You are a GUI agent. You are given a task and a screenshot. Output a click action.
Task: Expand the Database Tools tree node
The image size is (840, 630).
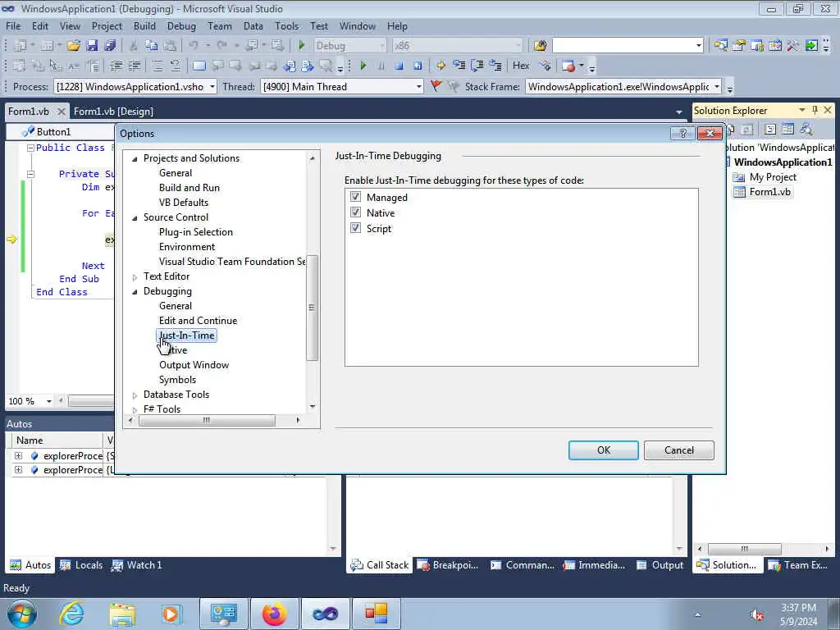tap(135, 395)
